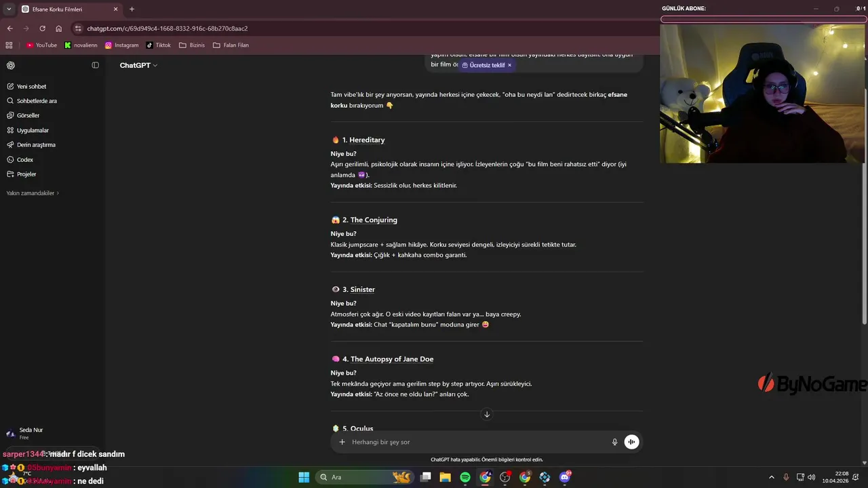Open Codex from sidebar
The width and height of the screenshot is (868, 488).
[20, 160]
